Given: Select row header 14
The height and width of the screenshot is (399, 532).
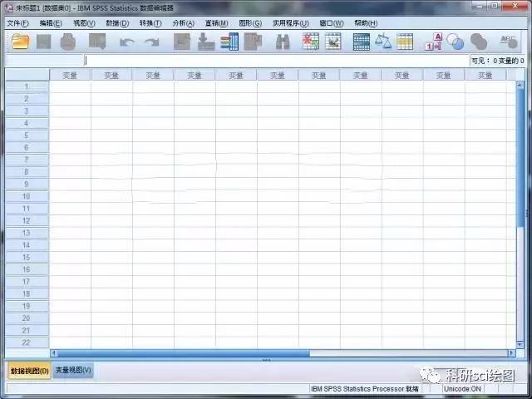Looking at the screenshot, I should [x=27, y=245].
